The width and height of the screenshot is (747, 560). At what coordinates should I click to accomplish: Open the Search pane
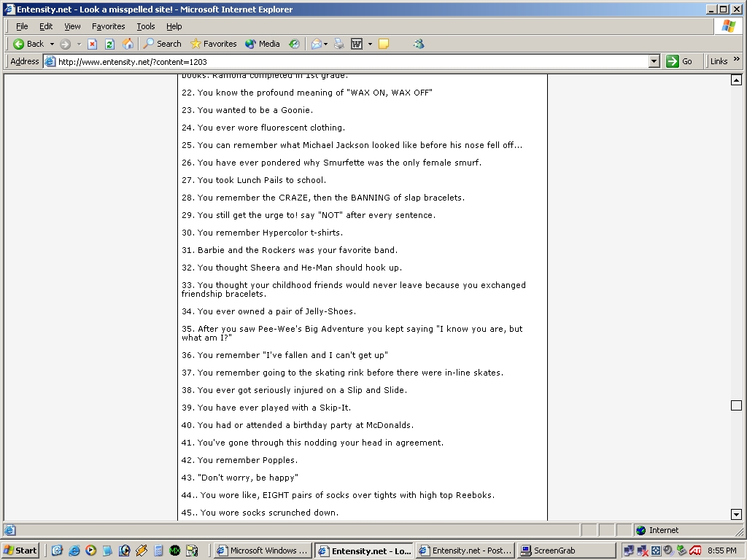point(163,44)
